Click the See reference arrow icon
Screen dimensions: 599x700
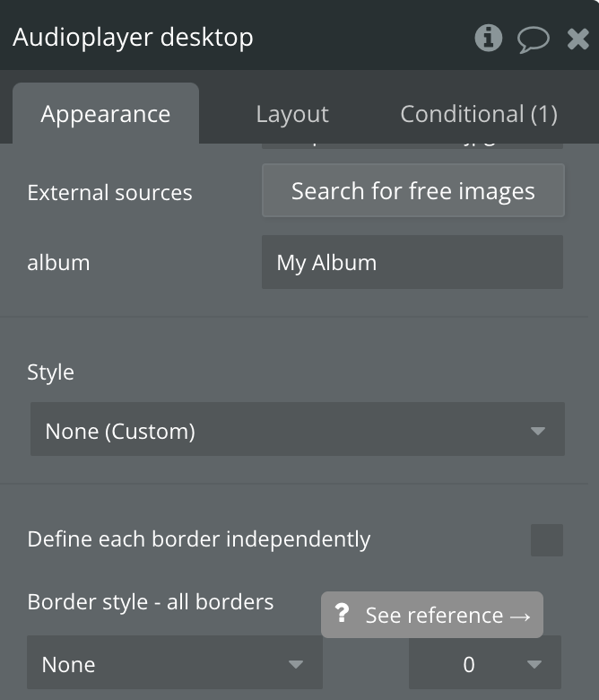(520, 617)
